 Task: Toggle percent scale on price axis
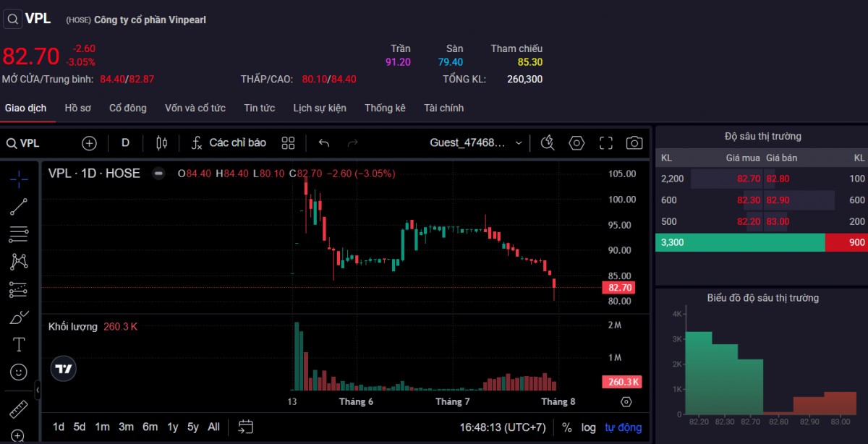566,427
